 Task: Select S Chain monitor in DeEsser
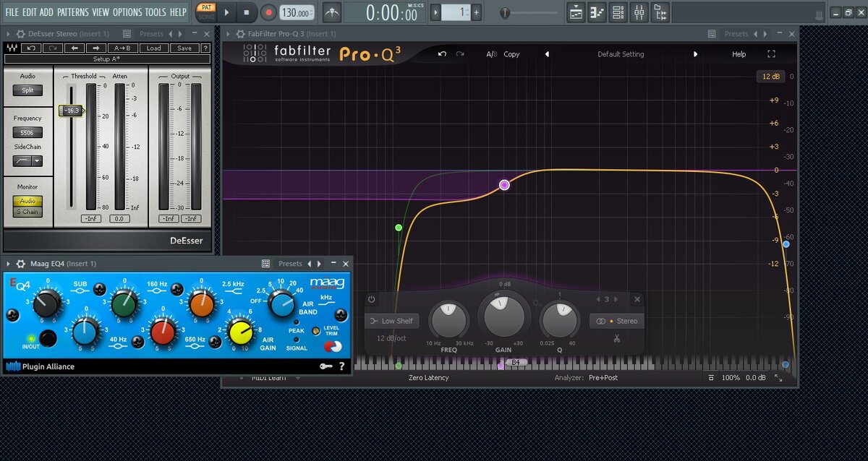pos(27,212)
